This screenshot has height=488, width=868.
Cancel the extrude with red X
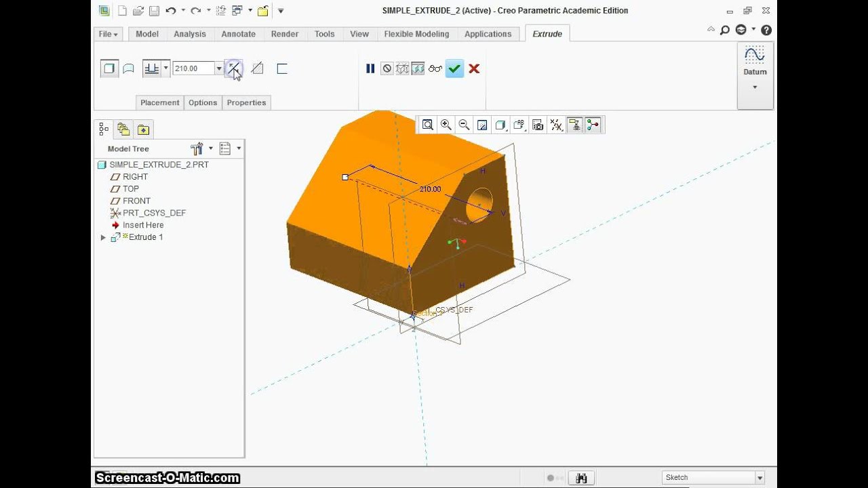pos(474,68)
